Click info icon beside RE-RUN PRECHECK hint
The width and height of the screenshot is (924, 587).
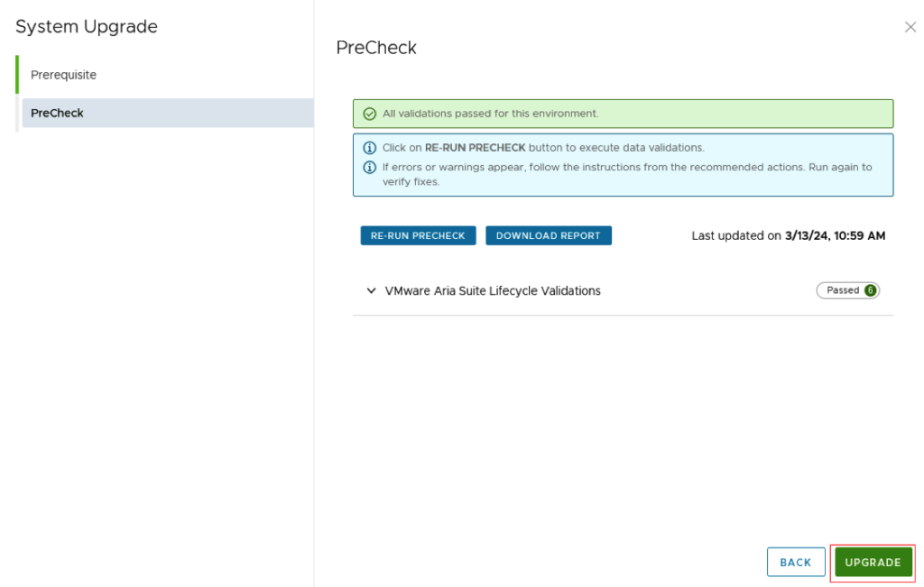click(x=368, y=148)
